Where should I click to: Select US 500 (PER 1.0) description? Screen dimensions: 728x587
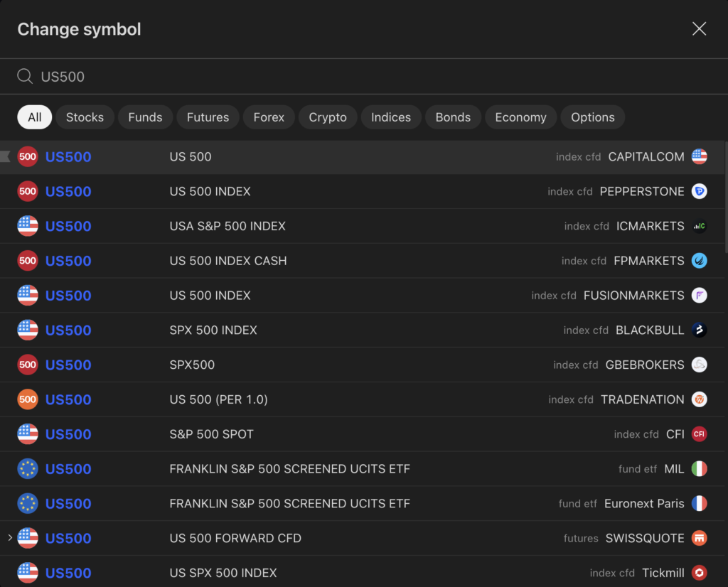pyautogui.click(x=218, y=399)
